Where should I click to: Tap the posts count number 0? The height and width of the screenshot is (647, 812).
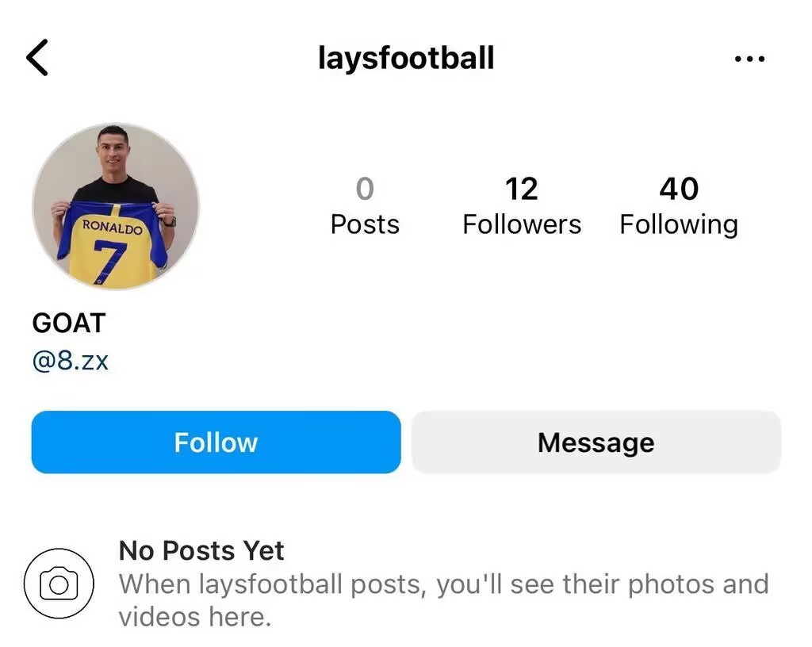click(365, 189)
